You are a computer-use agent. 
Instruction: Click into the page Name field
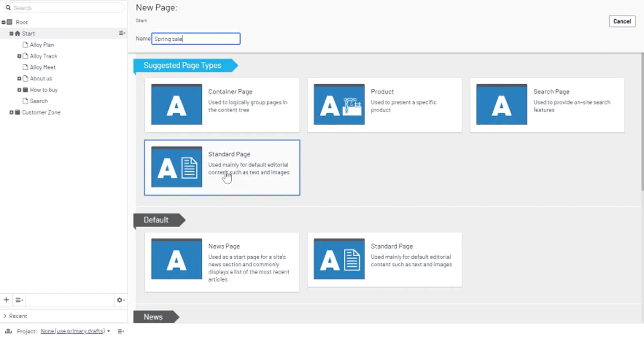[196, 39]
